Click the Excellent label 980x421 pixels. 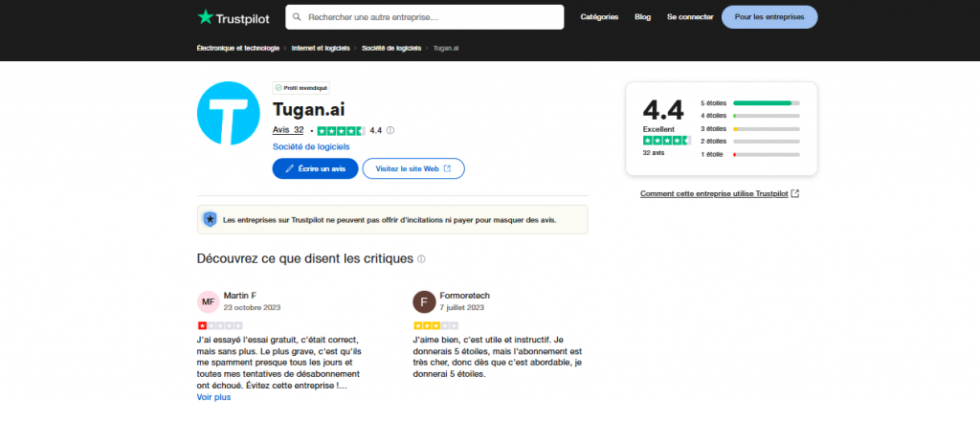[x=658, y=129]
